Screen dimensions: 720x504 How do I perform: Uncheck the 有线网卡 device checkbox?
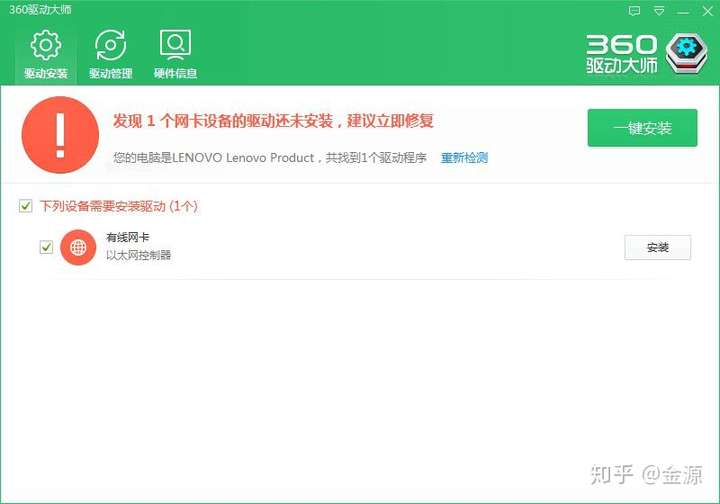pyautogui.click(x=46, y=247)
